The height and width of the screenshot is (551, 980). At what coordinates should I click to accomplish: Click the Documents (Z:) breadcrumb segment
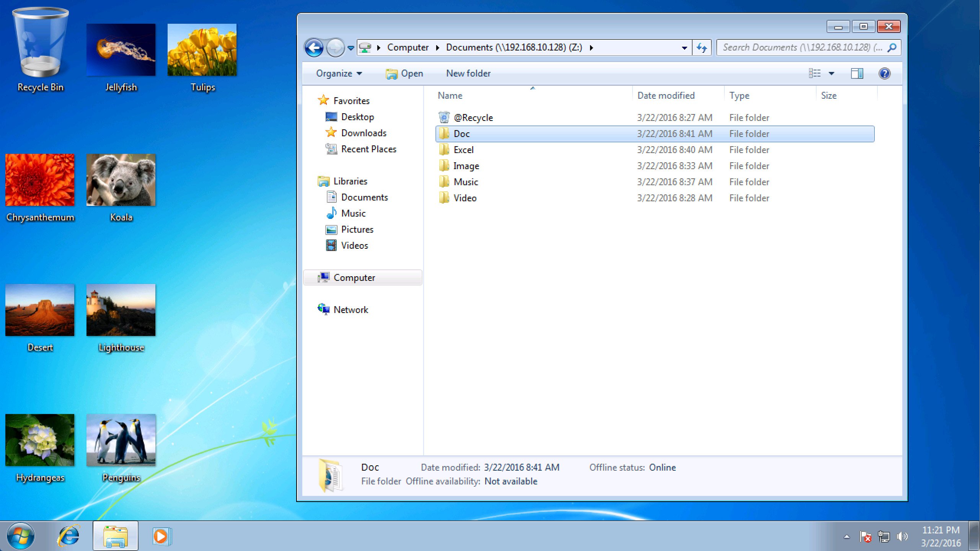514,47
